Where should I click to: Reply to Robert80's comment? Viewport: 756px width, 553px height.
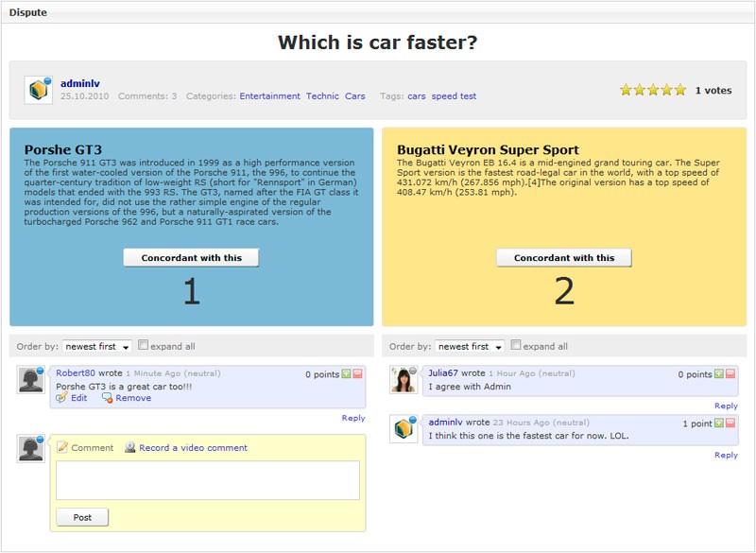353,418
